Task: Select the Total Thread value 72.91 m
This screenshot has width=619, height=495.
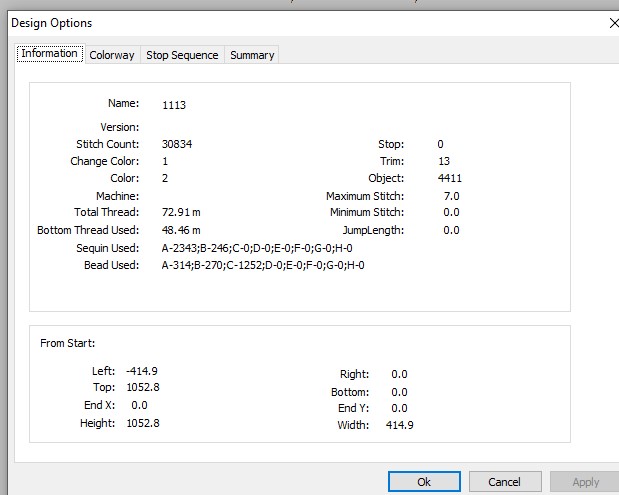Action: point(181,212)
